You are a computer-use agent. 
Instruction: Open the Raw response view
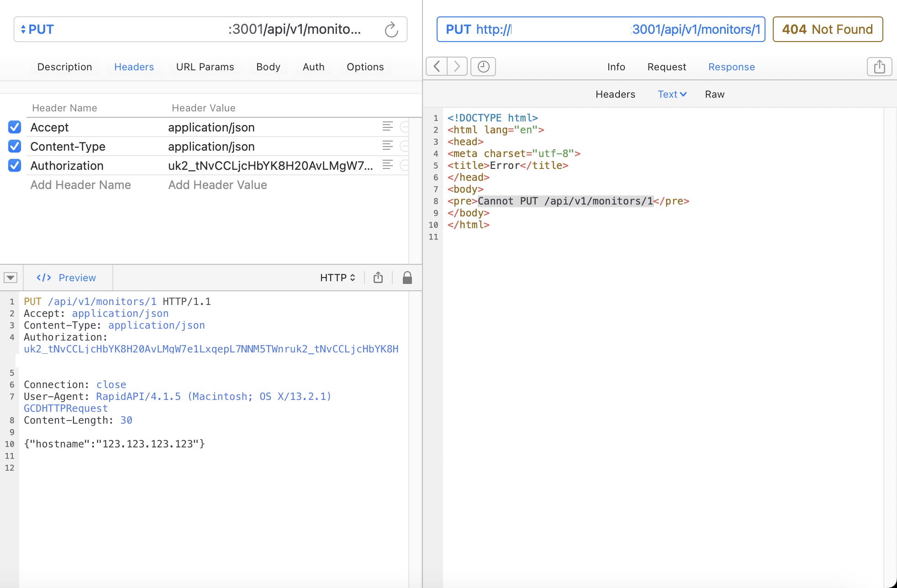pyautogui.click(x=714, y=94)
